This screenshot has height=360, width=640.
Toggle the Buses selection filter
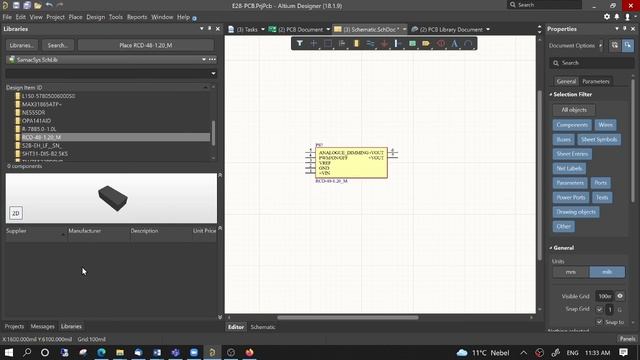tap(563, 140)
